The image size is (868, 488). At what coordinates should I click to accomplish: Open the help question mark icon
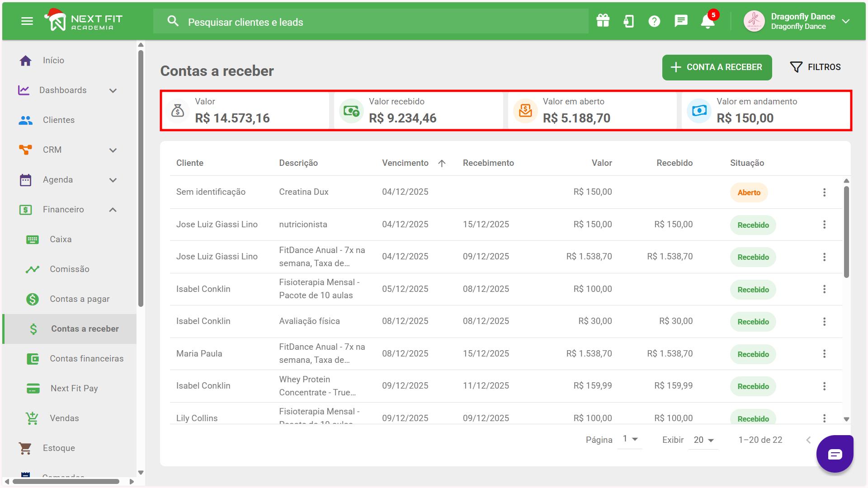654,21
